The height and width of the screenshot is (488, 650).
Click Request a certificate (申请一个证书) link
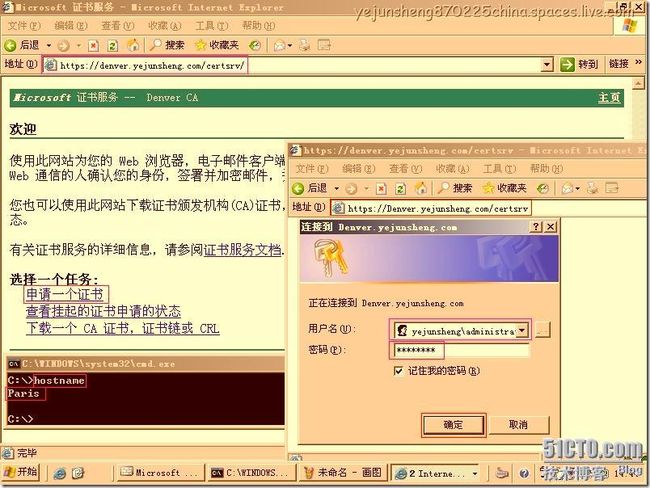[64, 294]
